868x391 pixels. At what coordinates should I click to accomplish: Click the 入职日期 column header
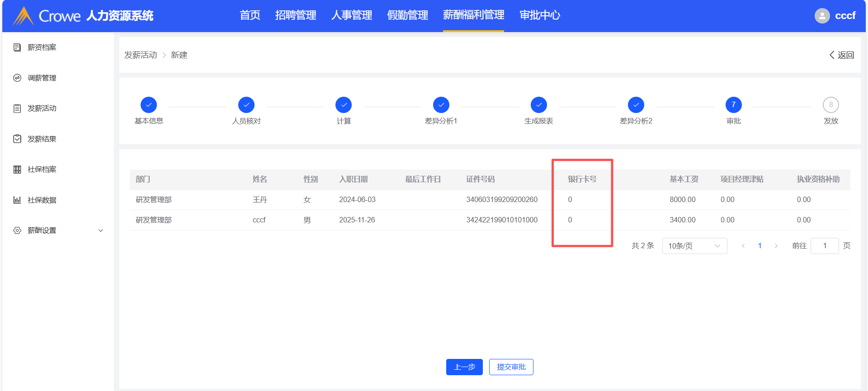(x=354, y=179)
